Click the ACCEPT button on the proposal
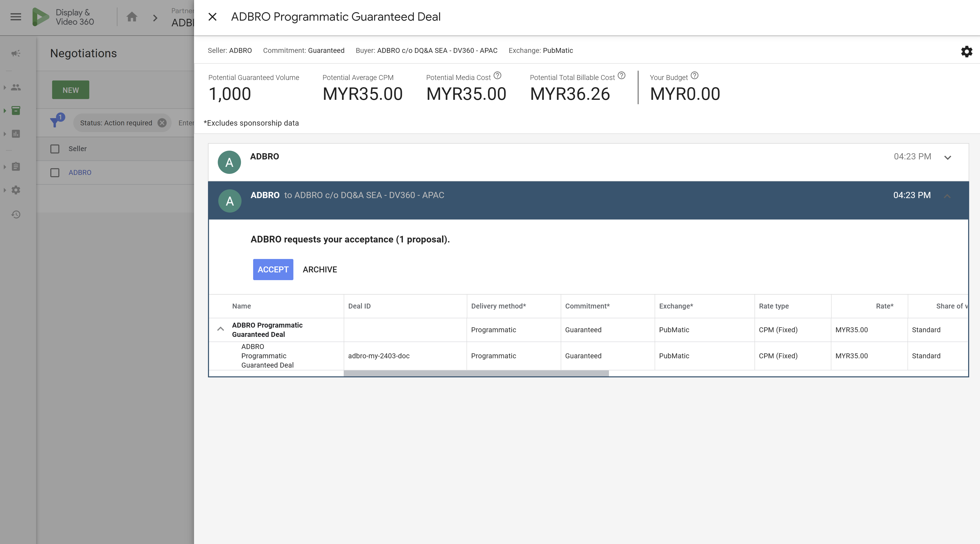 [x=273, y=270]
